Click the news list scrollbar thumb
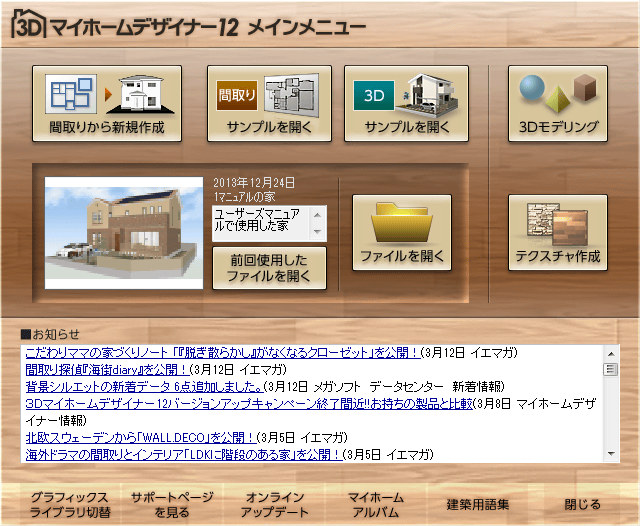This screenshot has width=640, height=526. coord(611,369)
